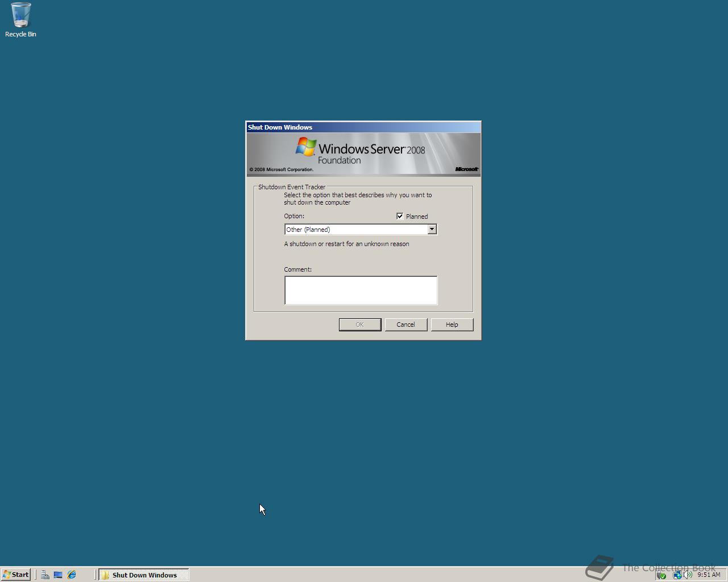Image resolution: width=728 pixels, height=582 pixels.
Task: Click the 9:51 AM system clock
Action: point(709,575)
